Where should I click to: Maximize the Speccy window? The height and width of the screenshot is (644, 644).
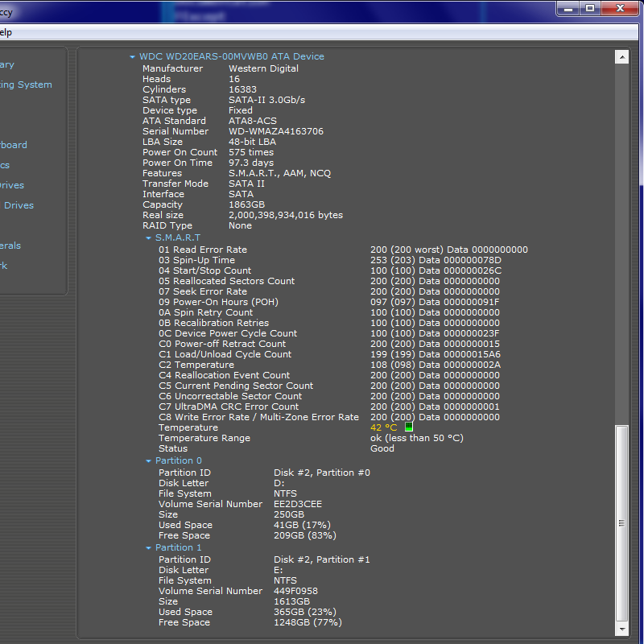coord(590,9)
